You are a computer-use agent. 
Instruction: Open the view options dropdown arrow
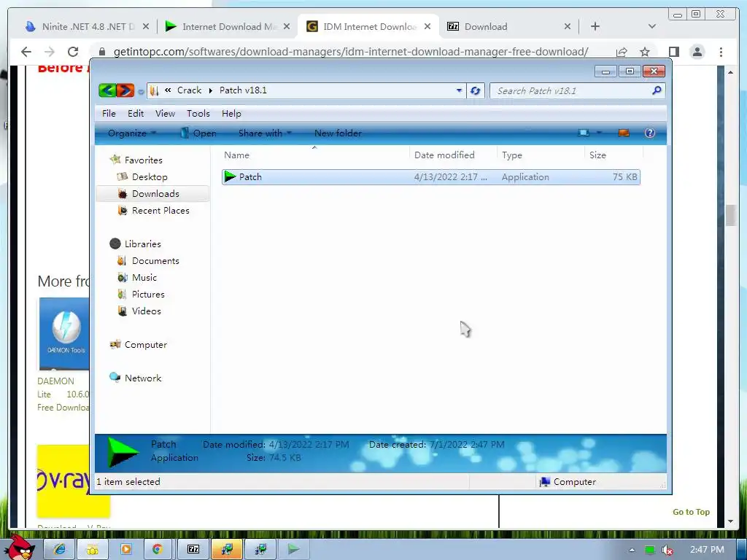click(600, 133)
